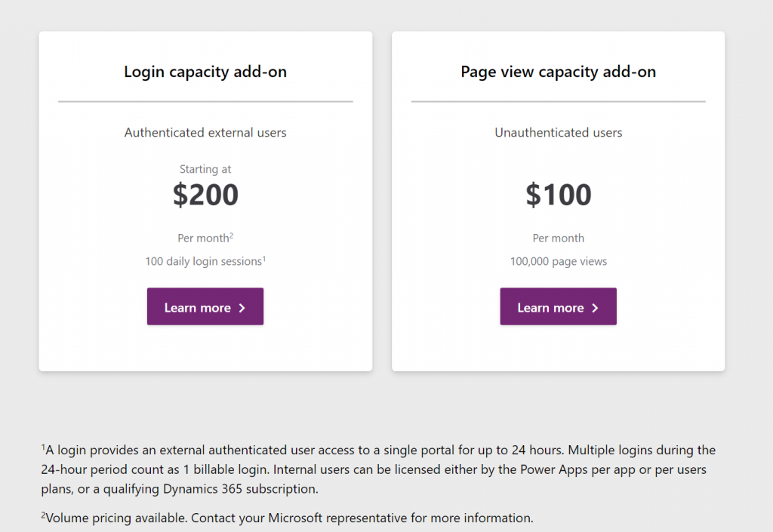Click the $100 price text

click(558, 195)
